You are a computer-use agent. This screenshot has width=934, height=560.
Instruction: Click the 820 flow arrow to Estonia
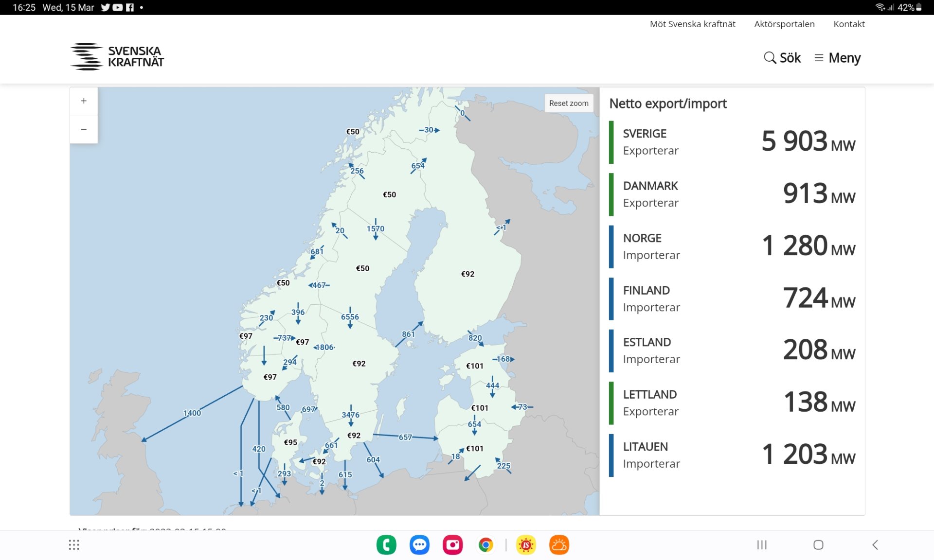pyautogui.click(x=475, y=338)
